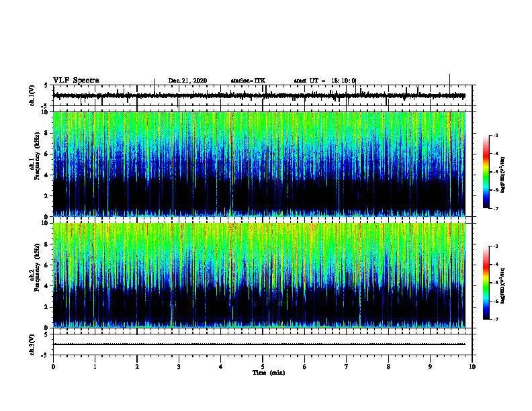The image size is (532, 411).
Task: Click the ch.1 voltage waveform trace
Action: (x=259, y=96)
